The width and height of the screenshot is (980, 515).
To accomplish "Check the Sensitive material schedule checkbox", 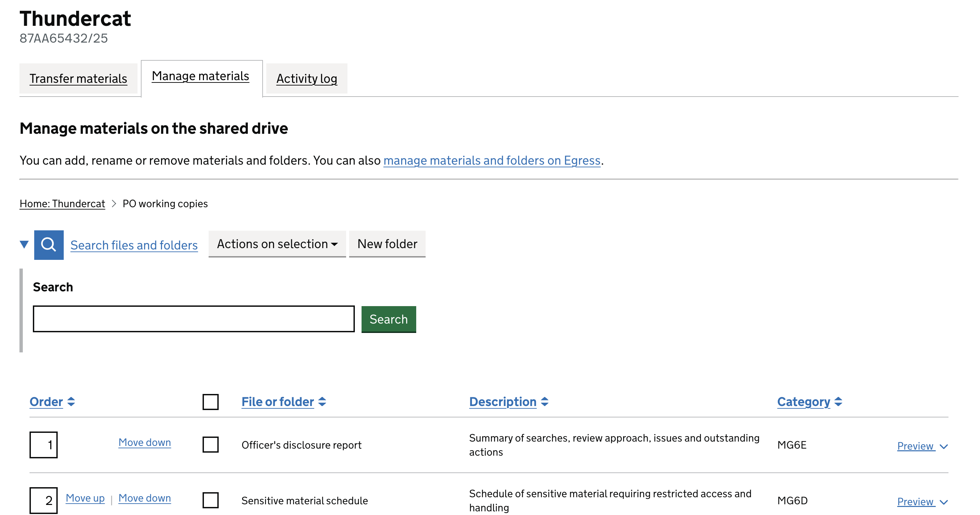I will 210,500.
